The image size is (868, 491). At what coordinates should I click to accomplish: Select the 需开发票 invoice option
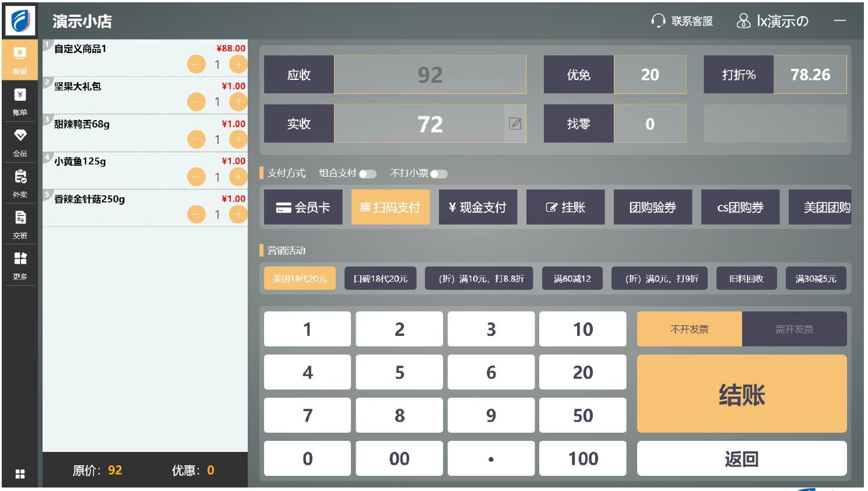tap(794, 329)
